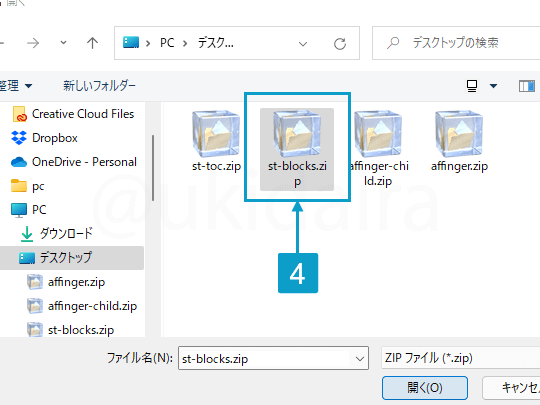540x405 pixels.
Task: Select PC in the address breadcrumb
Action: [167, 43]
